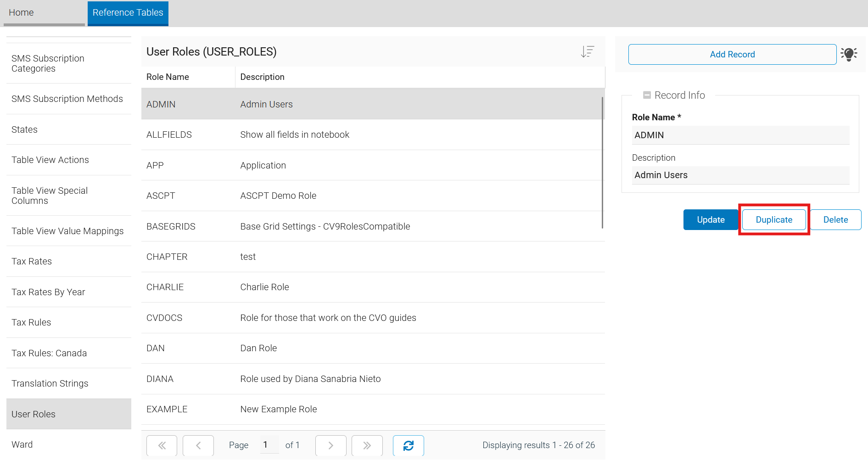Open Table View Actions table
This screenshot has width=868, height=466.
click(x=69, y=160)
